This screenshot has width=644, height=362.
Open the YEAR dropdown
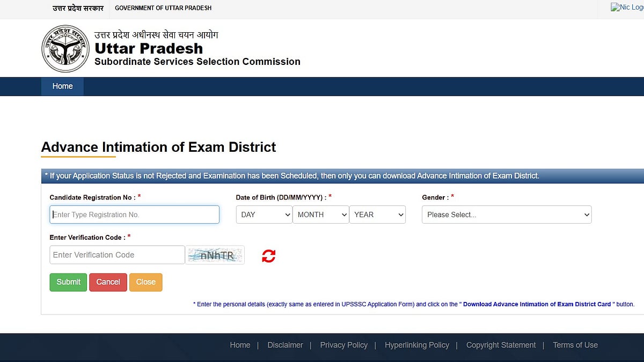click(x=377, y=215)
